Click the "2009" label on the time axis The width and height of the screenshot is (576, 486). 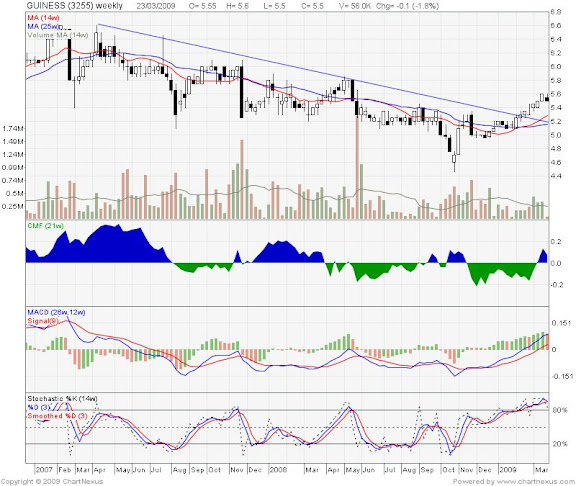click(x=508, y=470)
